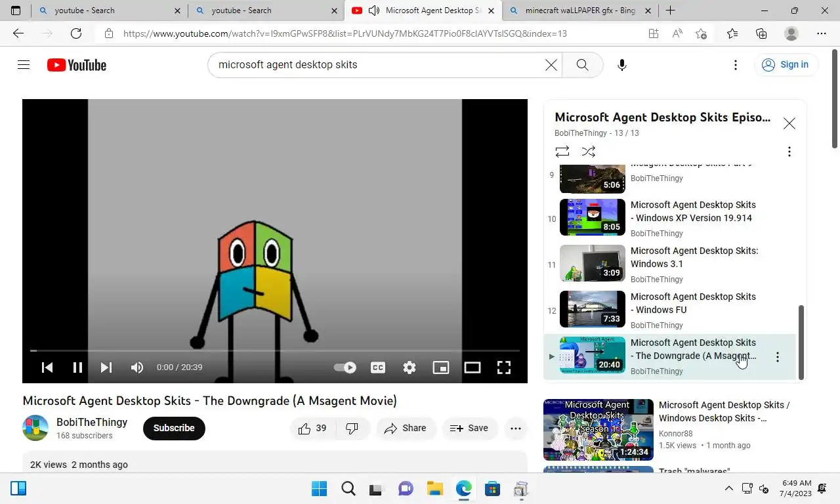Add this page to favorites star
Image resolution: width=840 pixels, height=504 pixels.
click(701, 33)
